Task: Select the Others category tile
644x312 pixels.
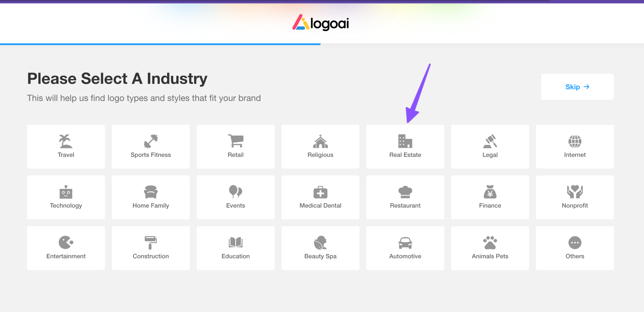Action: (x=575, y=248)
